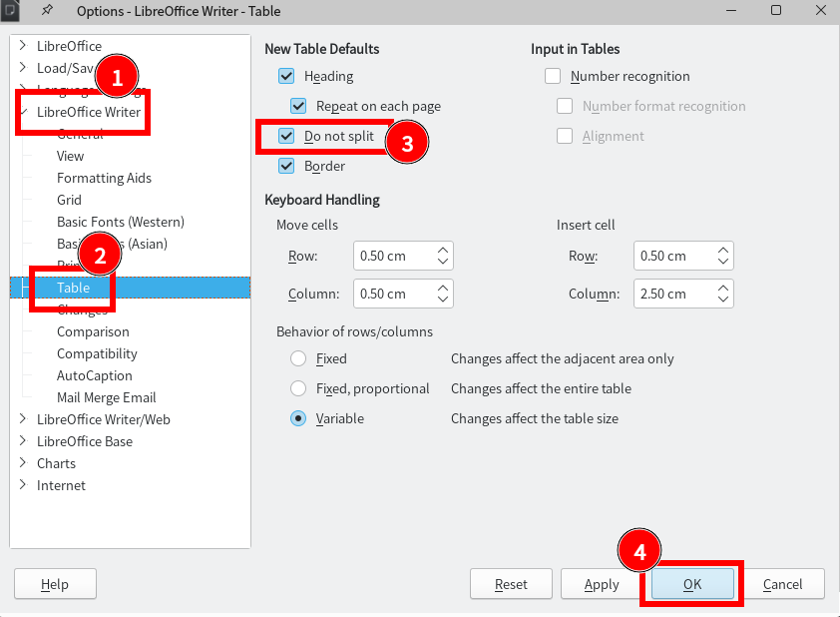Increase Insert cell Column value
This screenshot has width=840, height=617.
(722, 289)
